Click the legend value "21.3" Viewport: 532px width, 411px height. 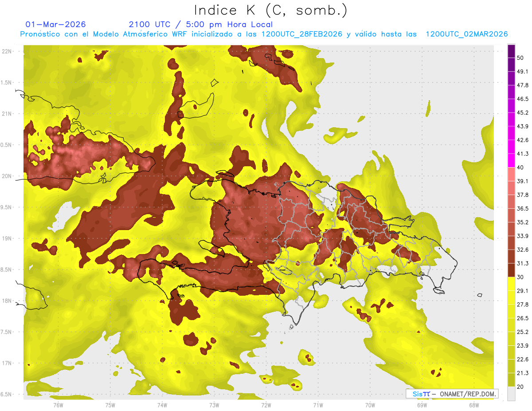coord(522,373)
